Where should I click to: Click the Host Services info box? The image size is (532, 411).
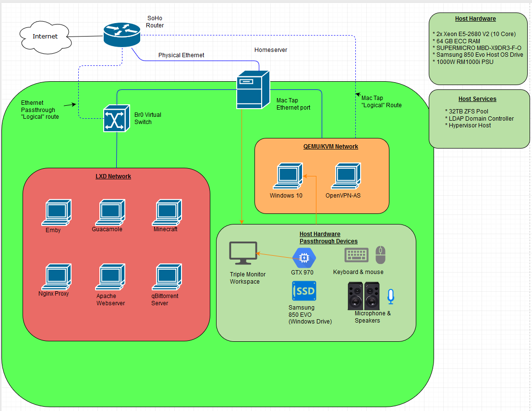pos(477,118)
